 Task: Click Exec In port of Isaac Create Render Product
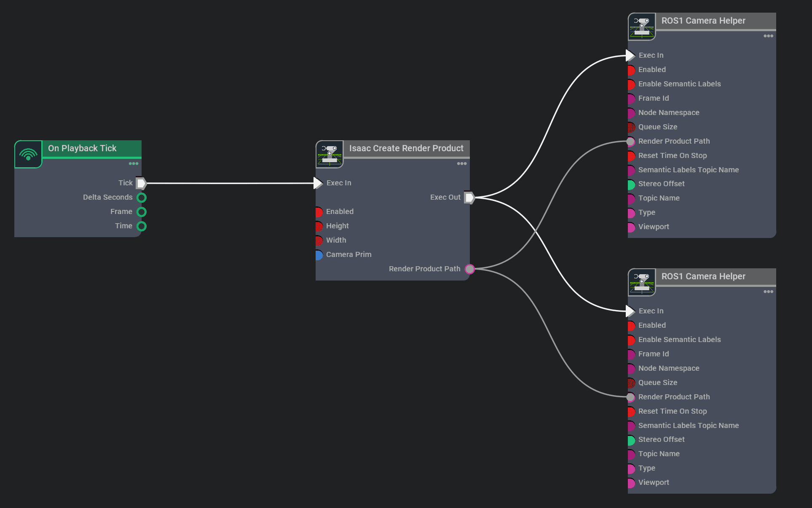319,183
